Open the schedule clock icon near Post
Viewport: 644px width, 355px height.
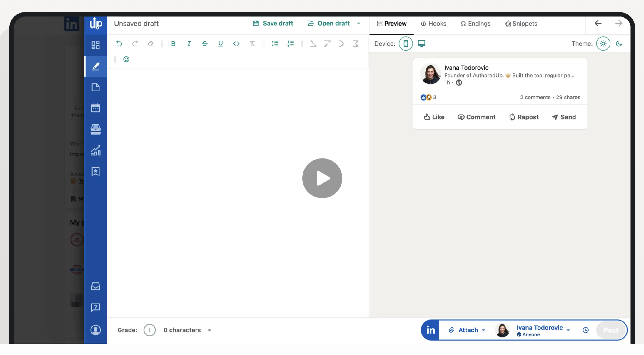(585, 330)
